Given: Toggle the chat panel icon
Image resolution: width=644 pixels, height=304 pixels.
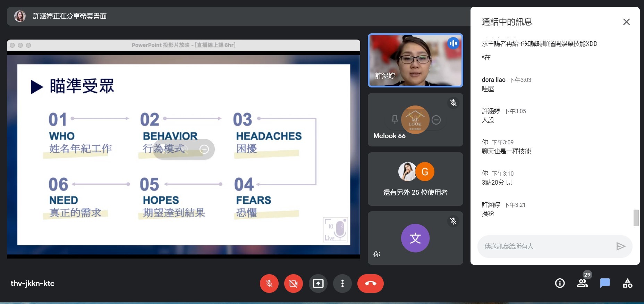Looking at the screenshot, I should point(605,283).
